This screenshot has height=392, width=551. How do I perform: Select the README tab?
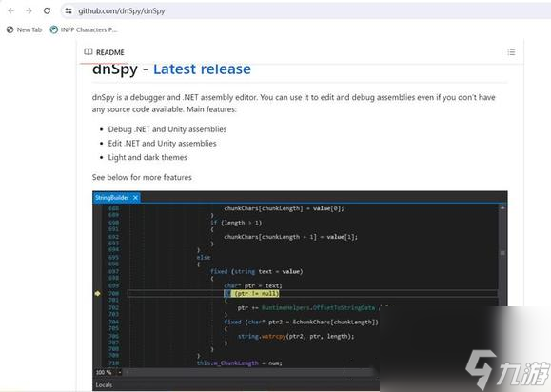click(104, 52)
